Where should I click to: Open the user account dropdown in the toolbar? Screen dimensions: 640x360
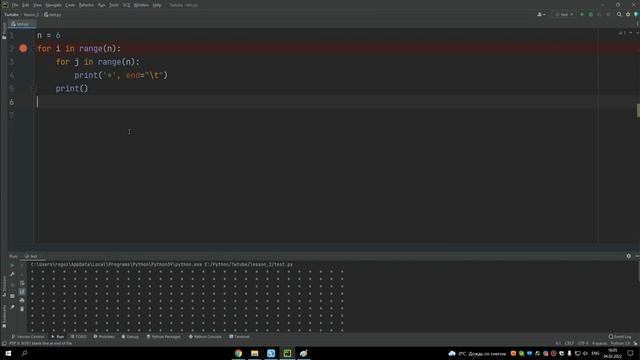pyautogui.click(x=541, y=15)
